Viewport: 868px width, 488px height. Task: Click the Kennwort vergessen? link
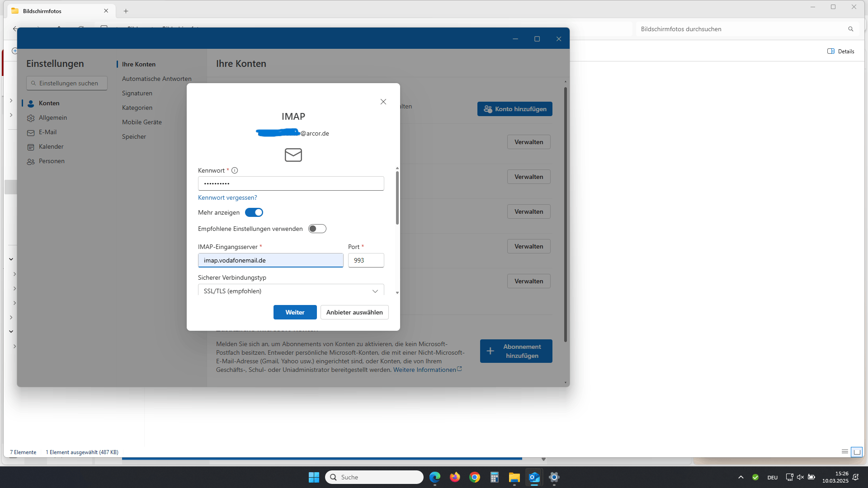point(227,197)
